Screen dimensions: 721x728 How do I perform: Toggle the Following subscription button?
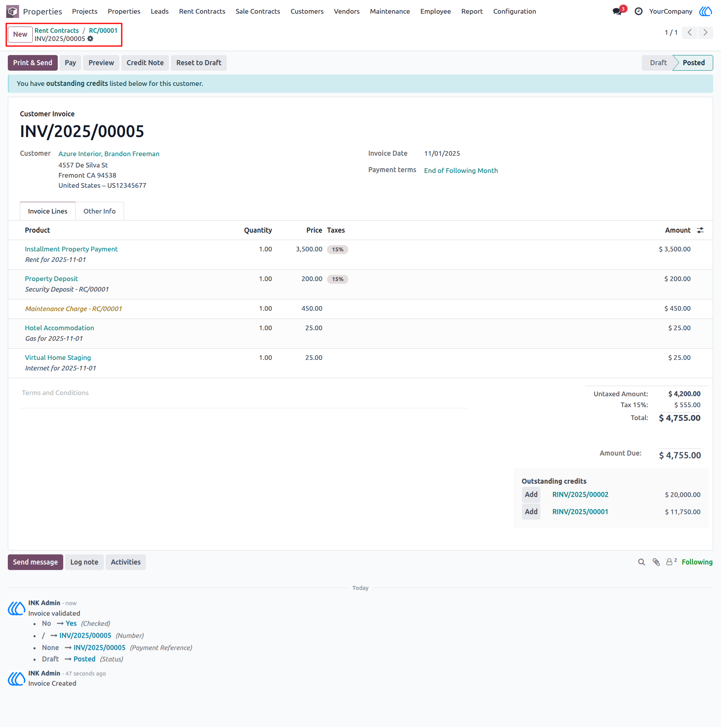(x=697, y=562)
